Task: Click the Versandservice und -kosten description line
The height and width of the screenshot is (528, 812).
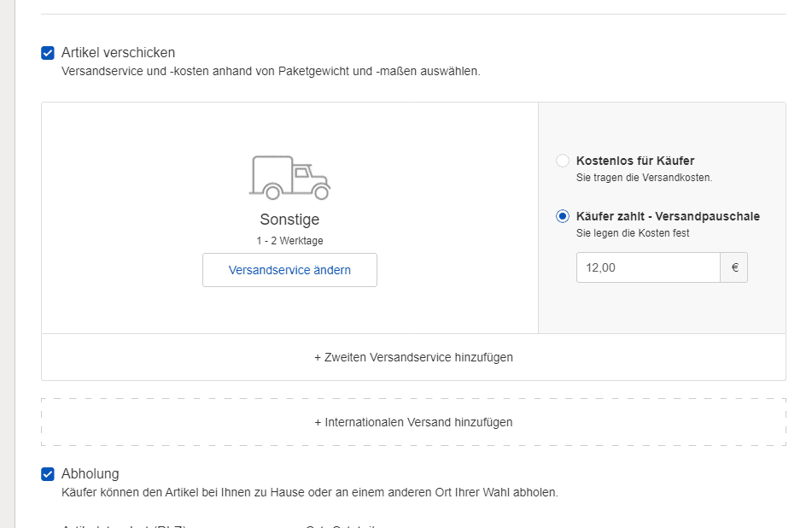Action: coord(271,72)
